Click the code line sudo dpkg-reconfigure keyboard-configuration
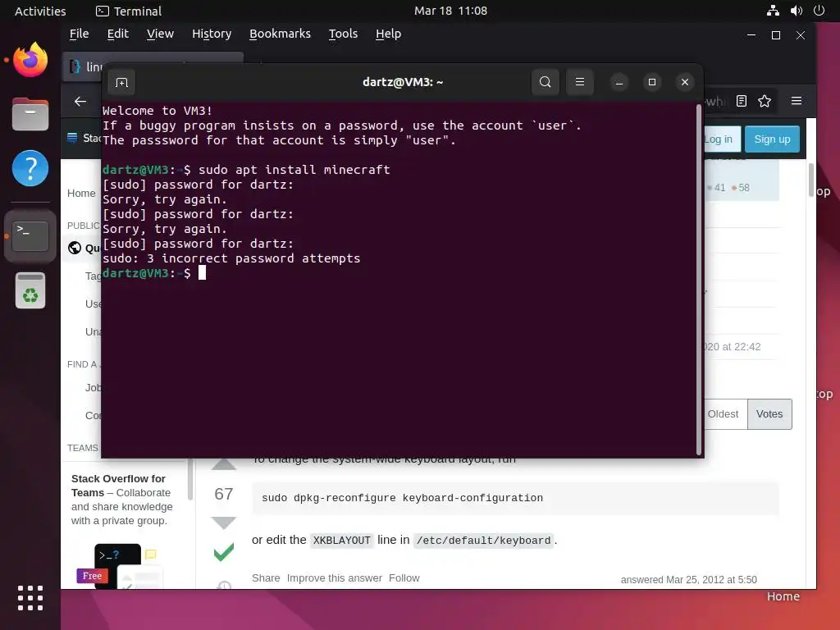The image size is (840, 630). pos(402,498)
